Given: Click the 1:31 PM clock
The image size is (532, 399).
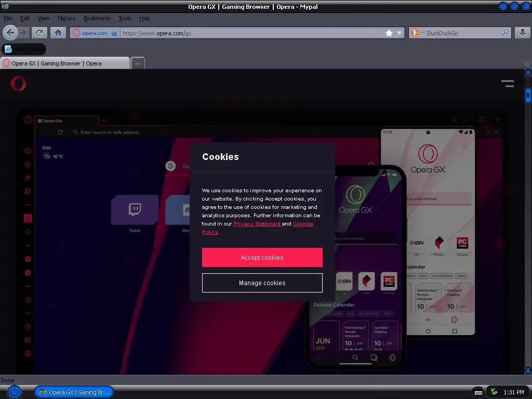Looking at the screenshot, I should point(514,392).
